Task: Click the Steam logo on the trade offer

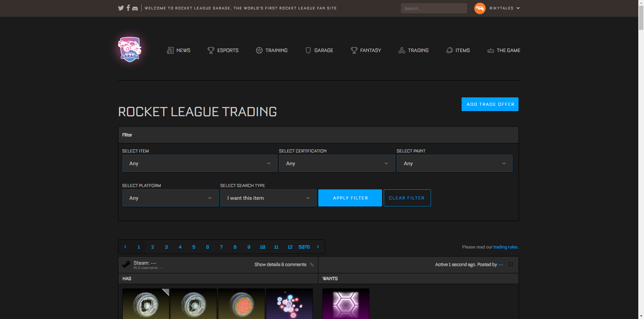Action: [126, 264]
